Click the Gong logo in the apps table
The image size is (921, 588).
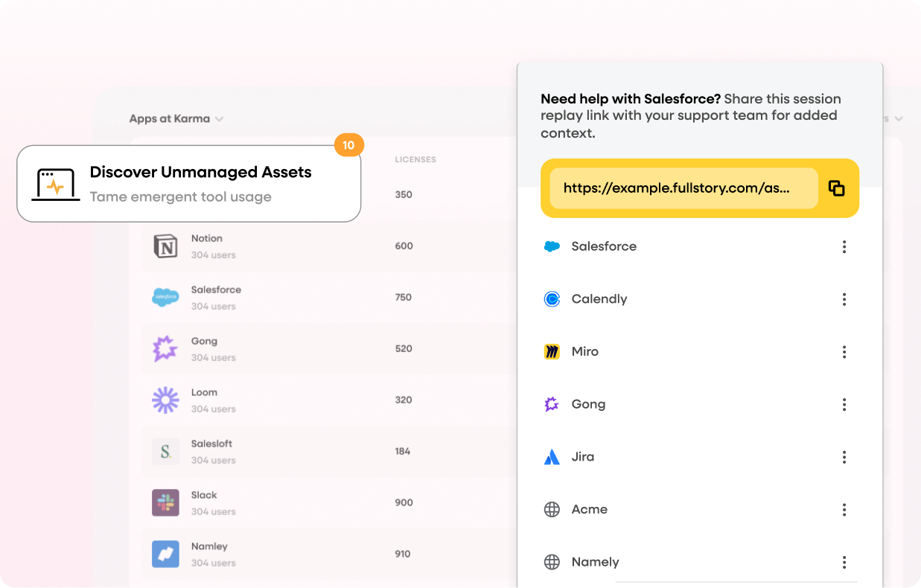(165, 348)
